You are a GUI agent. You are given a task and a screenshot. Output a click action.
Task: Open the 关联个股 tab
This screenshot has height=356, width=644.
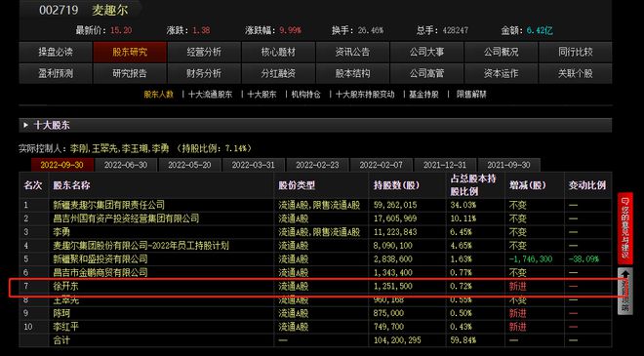576,73
